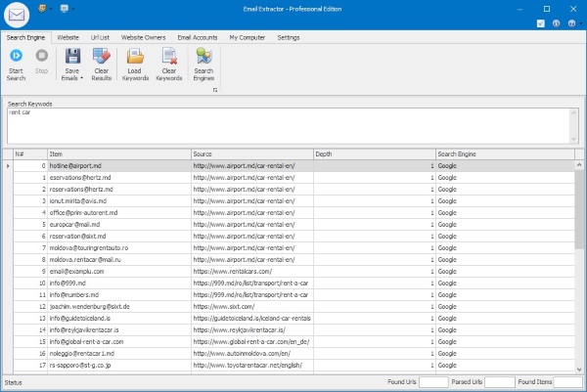This screenshot has height=392, width=587.
Task: Click the results table vertical scrollbar
Action: click(579, 267)
